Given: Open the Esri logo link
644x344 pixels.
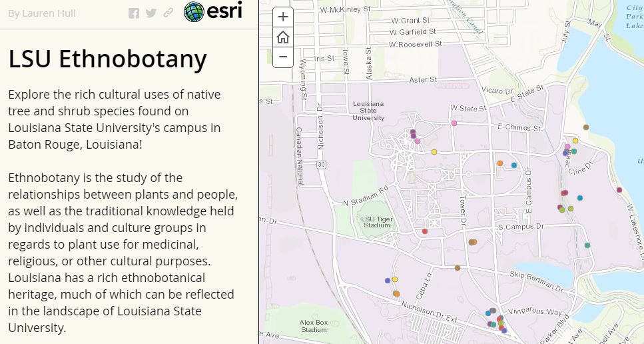Looking at the screenshot, I should 212,11.
